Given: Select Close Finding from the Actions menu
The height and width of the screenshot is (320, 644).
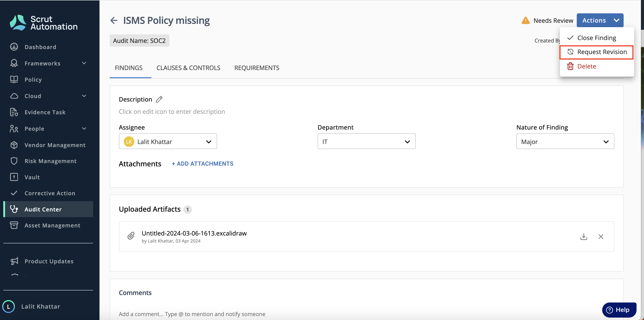Looking at the screenshot, I should pos(597,38).
